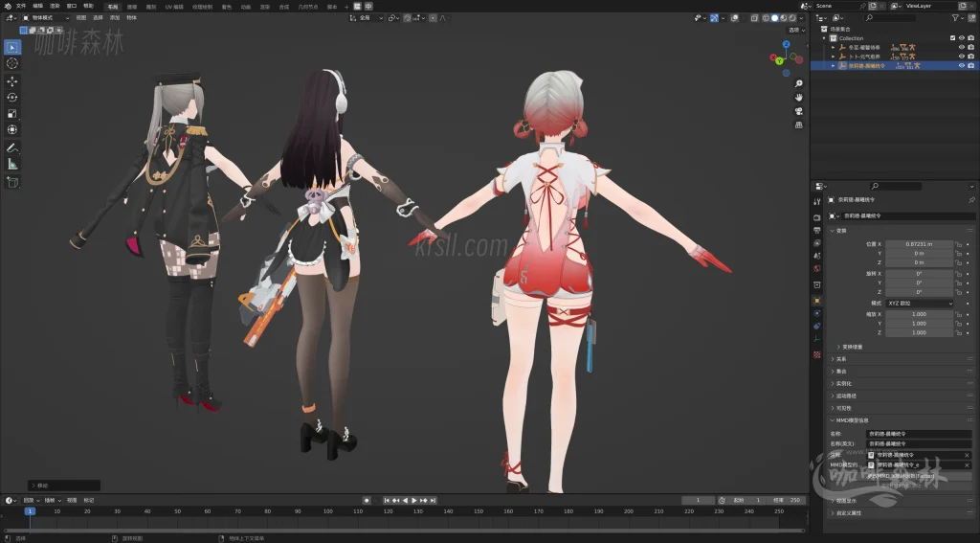The height and width of the screenshot is (543, 980).
Task: Uncheck the Collection exclude checkbox
Action: point(952,38)
